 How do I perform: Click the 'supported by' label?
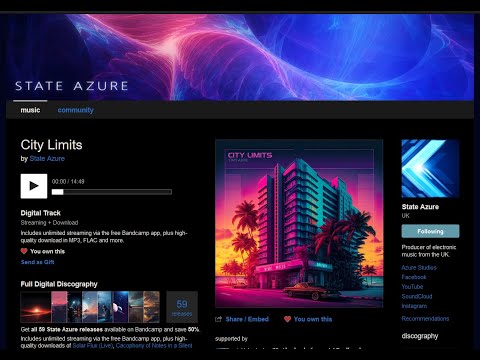coord(231,339)
